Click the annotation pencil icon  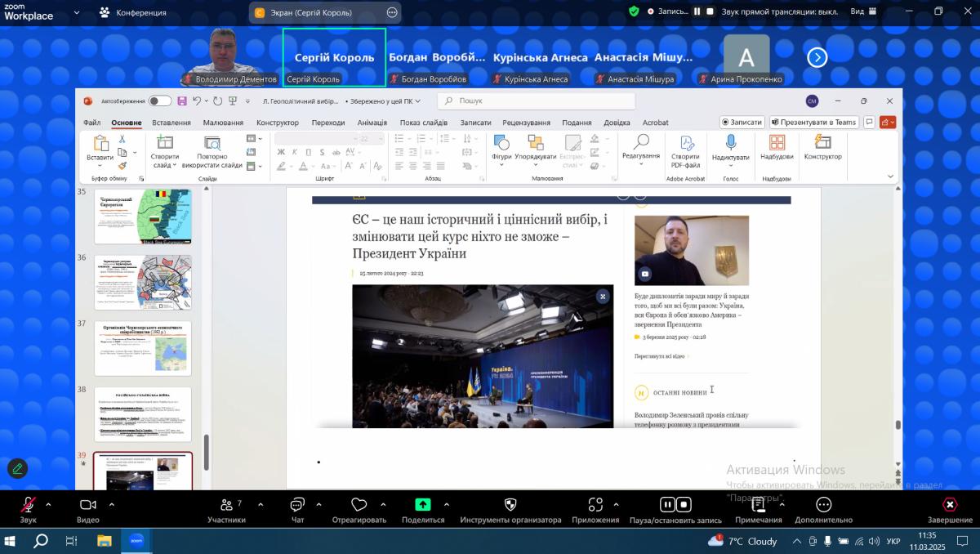click(17, 469)
